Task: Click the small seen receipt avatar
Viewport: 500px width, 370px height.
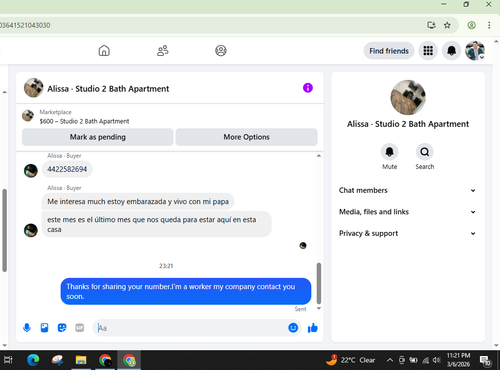Action: 303,246
